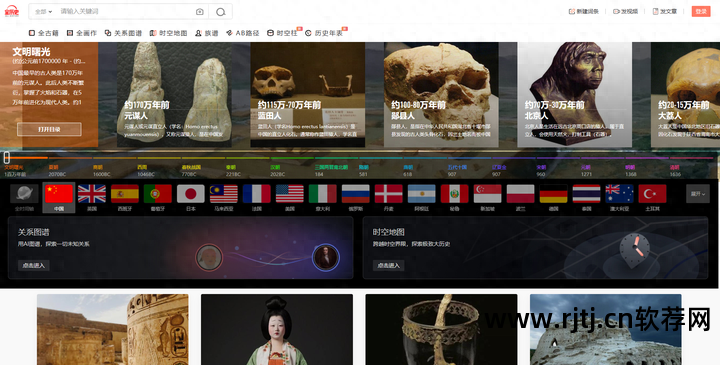Open the 历史年表 menu item
The height and width of the screenshot is (365, 720).
324,33
